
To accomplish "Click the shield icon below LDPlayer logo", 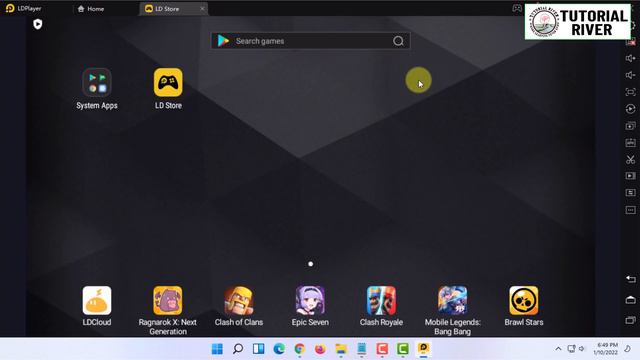I will coord(38,24).
